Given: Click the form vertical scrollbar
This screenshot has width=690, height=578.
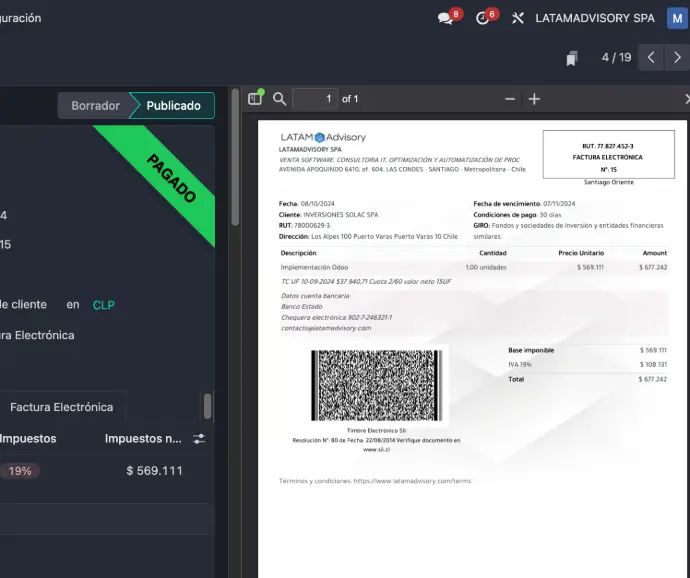Looking at the screenshot, I should pos(235,157).
